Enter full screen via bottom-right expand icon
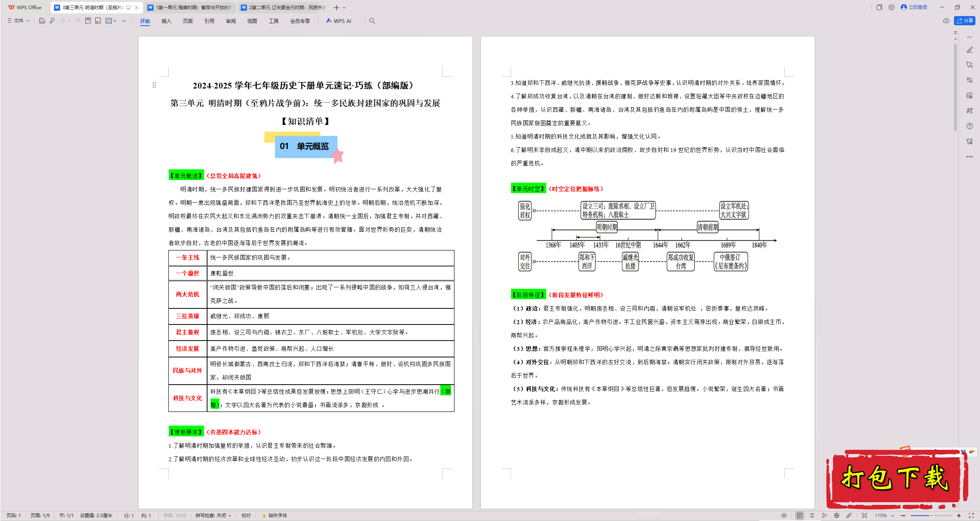 (971, 516)
